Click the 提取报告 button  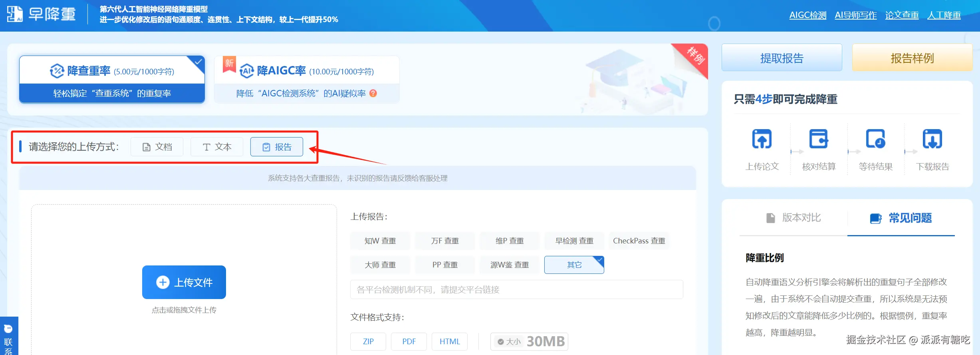click(782, 58)
